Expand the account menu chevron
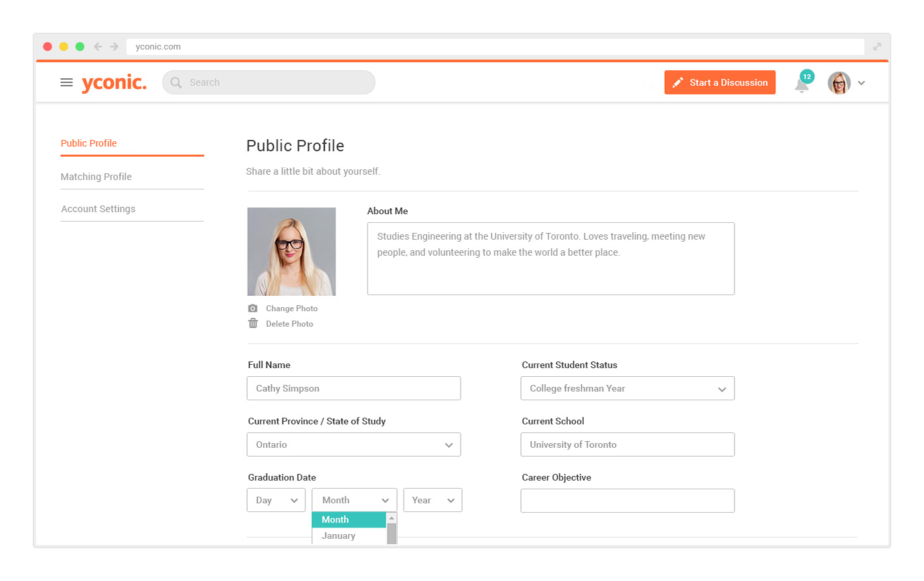This screenshot has height=581, width=924. point(862,83)
